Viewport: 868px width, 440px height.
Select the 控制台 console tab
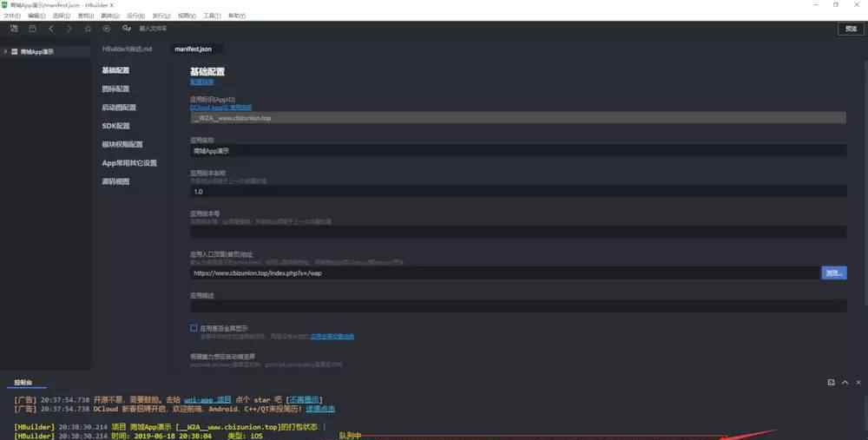(23, 383)
